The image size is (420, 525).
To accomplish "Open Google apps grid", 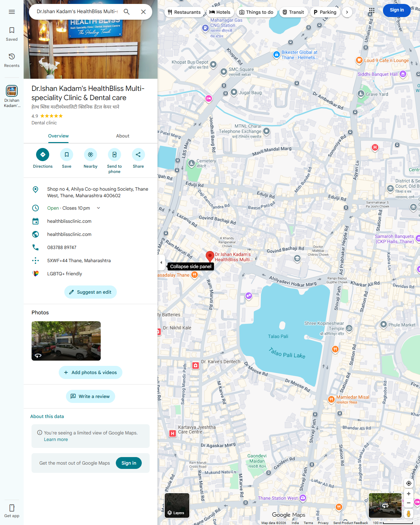I will click(371, 10).
